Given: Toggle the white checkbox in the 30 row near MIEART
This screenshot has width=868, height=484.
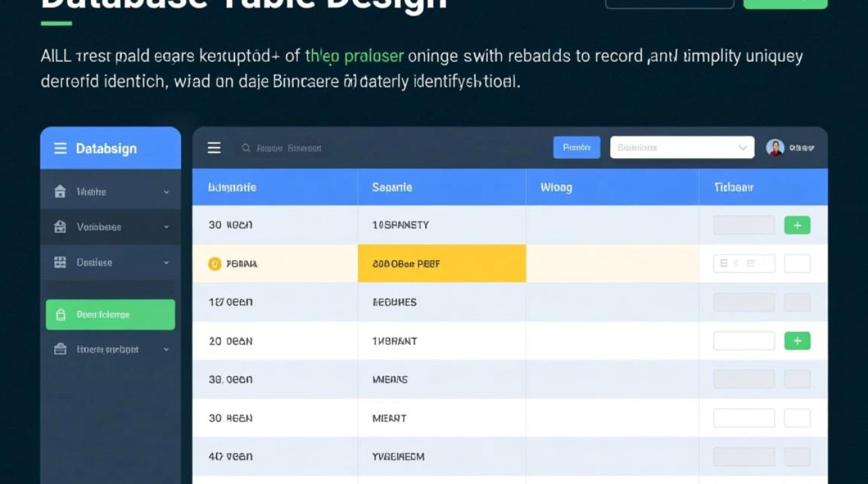Looking at the screenshot, I should 797,418.
